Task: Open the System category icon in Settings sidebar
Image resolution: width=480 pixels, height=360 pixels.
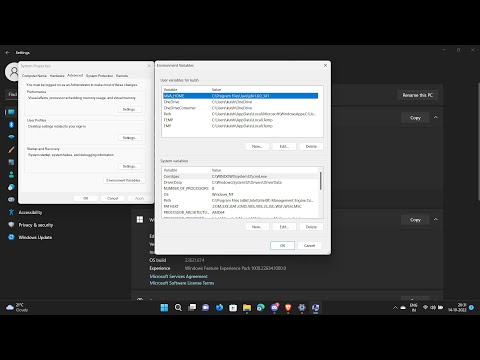Action: coord(11,112)
